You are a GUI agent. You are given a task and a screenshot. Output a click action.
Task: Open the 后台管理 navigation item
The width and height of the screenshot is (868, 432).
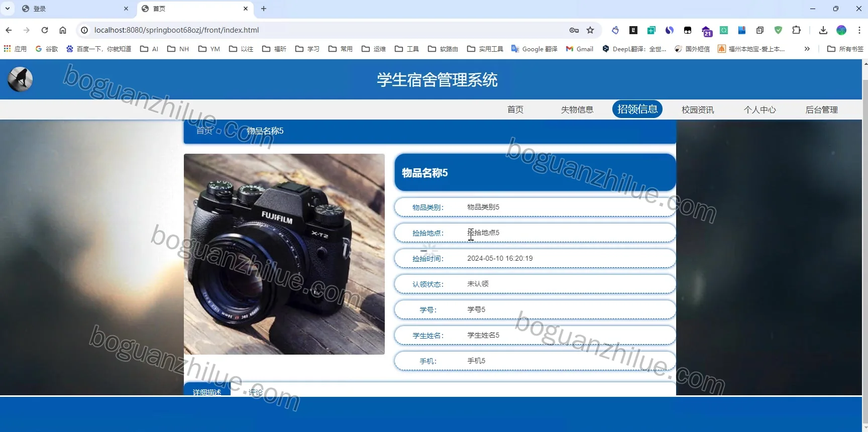(822, 110)
